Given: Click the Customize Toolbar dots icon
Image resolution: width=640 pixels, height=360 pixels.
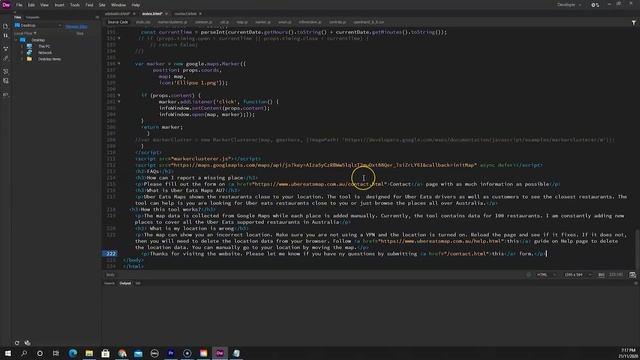Looking at the screenshot, I should point(6,94).
